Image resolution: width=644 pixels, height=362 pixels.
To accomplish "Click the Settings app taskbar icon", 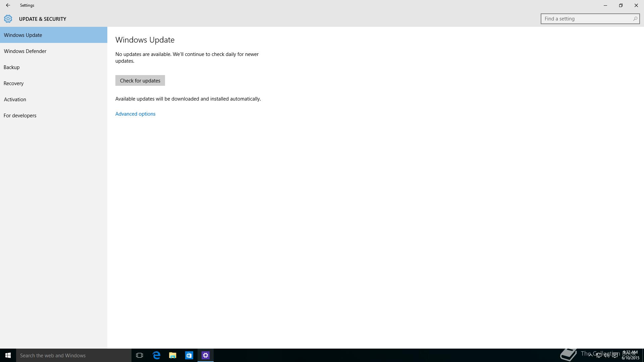I will 206,355.
